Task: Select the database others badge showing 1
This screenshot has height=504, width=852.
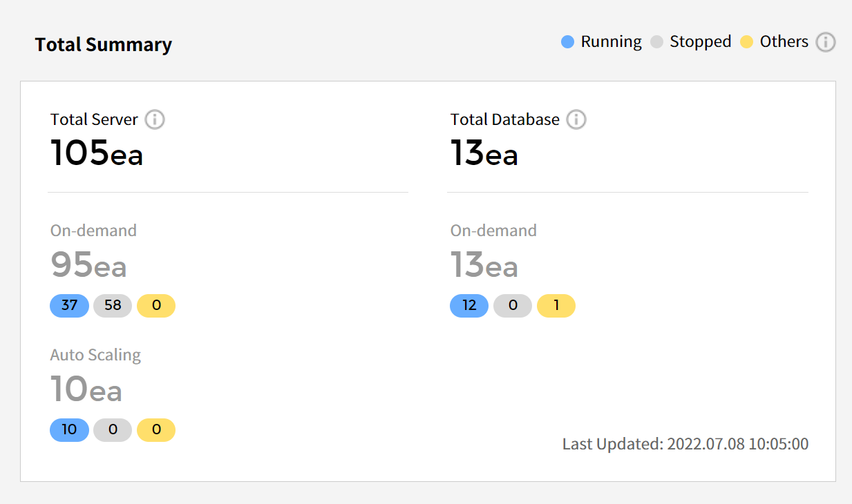Action: pos(556,305)
